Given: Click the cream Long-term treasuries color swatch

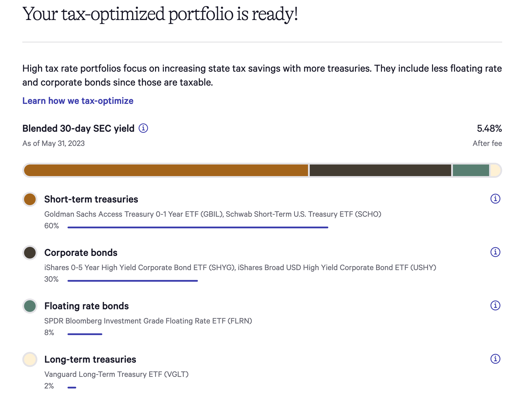Looking at the screenshot, I should click(30, 359).
